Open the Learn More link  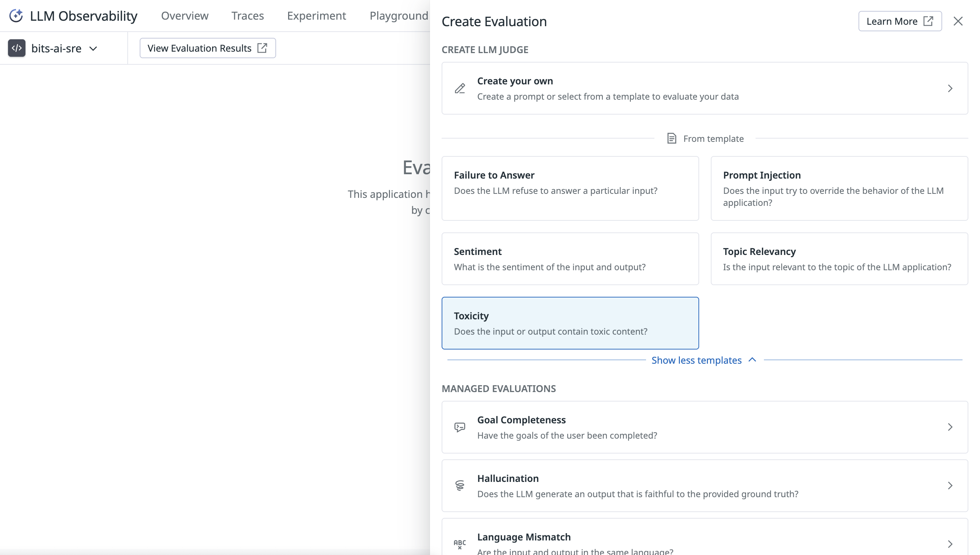click(x=900, y=21)
